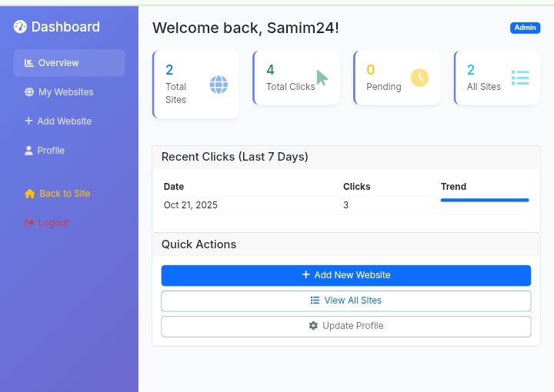This screenshot has width=554, height=392.
Task: Select the All Sites label
Action: point(484,87)
